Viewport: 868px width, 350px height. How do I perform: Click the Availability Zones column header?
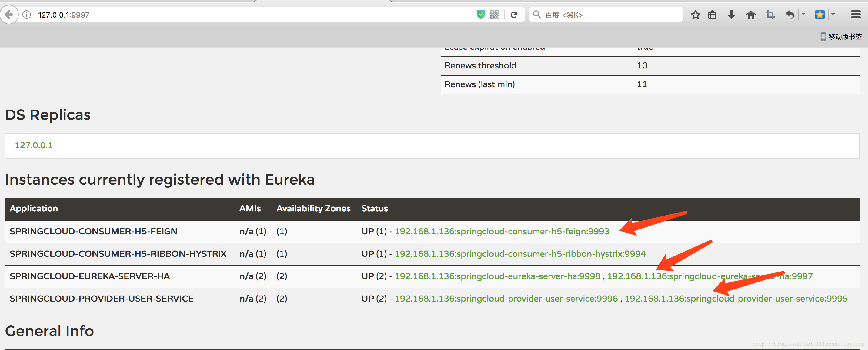click(313, 208)
